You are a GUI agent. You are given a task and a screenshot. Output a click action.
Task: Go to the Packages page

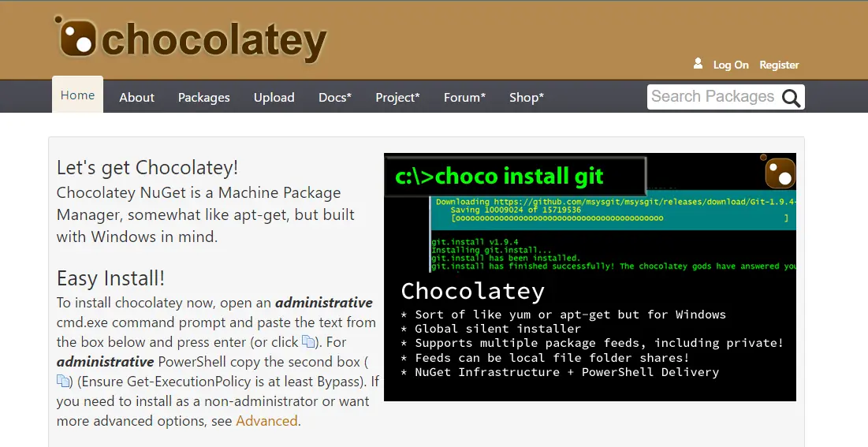pyautogui.click(x=203, y=98)
